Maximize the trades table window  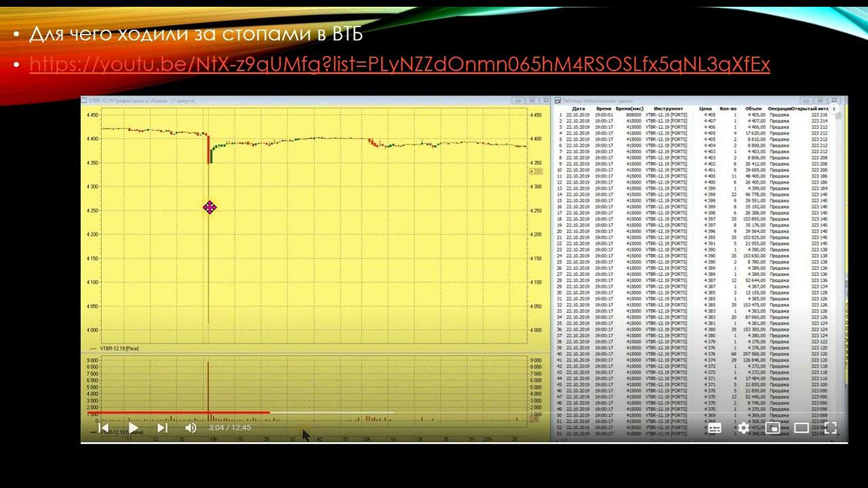pyautogui.click(x=820, y=100)
